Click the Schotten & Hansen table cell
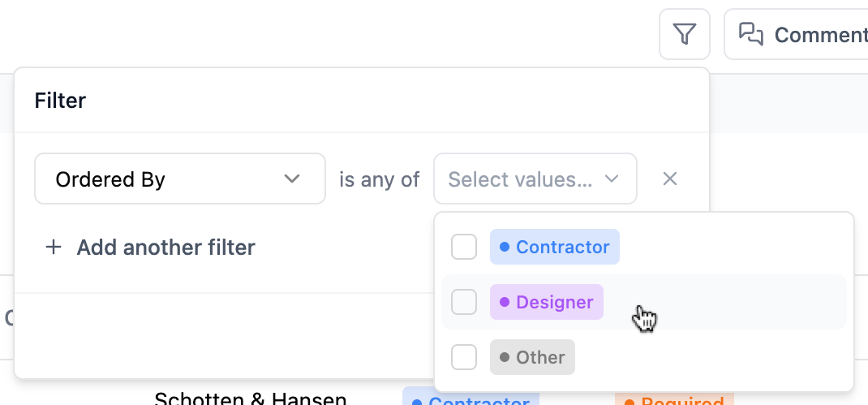The height and width of the screenshot is (405, 868). coord(251,399)
